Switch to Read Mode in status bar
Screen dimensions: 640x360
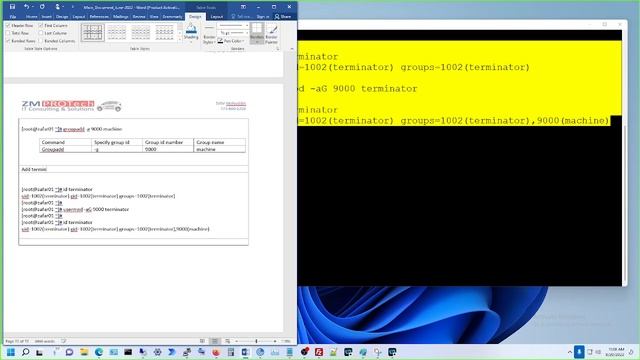(x=202, y=341)
